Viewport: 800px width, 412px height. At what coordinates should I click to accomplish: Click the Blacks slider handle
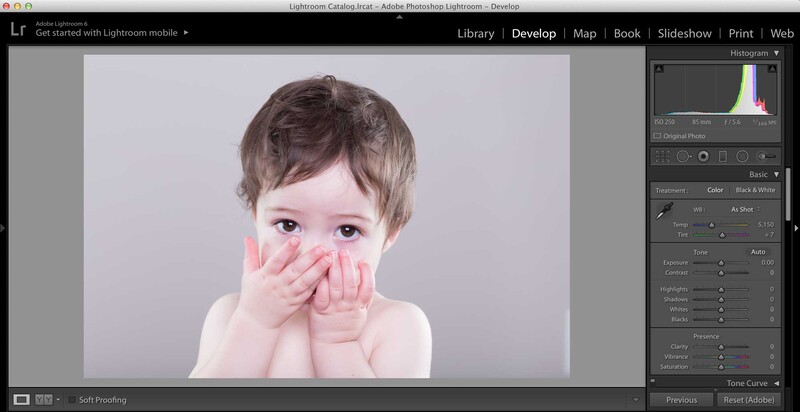(x=721, y=320)
